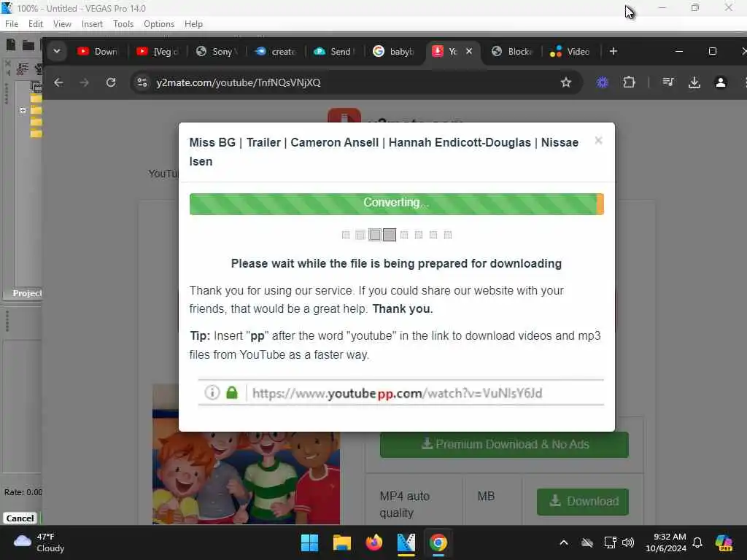Viewport: 747px width, 560px height.
Task: Show hidden system tray icons
Action: (x=564, y=542)
